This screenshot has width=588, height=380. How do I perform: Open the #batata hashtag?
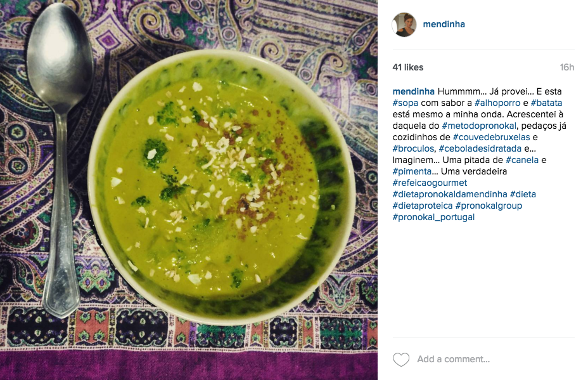(x=546, y=103)
